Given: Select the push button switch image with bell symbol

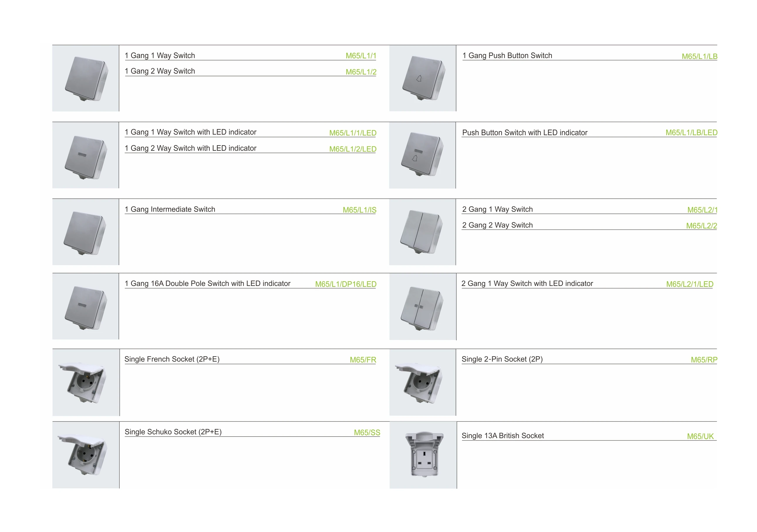Looking at the screenshot, I should 423,78.
